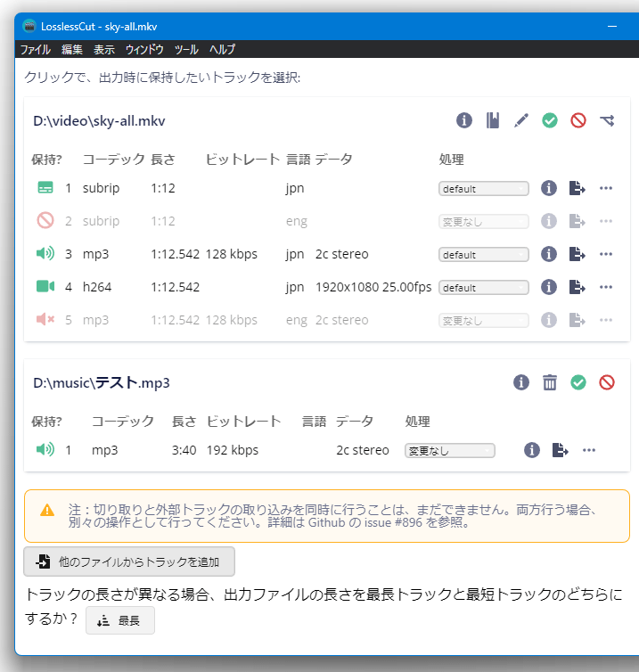Screen dimensions: 639x672
Task: Toggle the 最長 track length button
Action: 120,620
